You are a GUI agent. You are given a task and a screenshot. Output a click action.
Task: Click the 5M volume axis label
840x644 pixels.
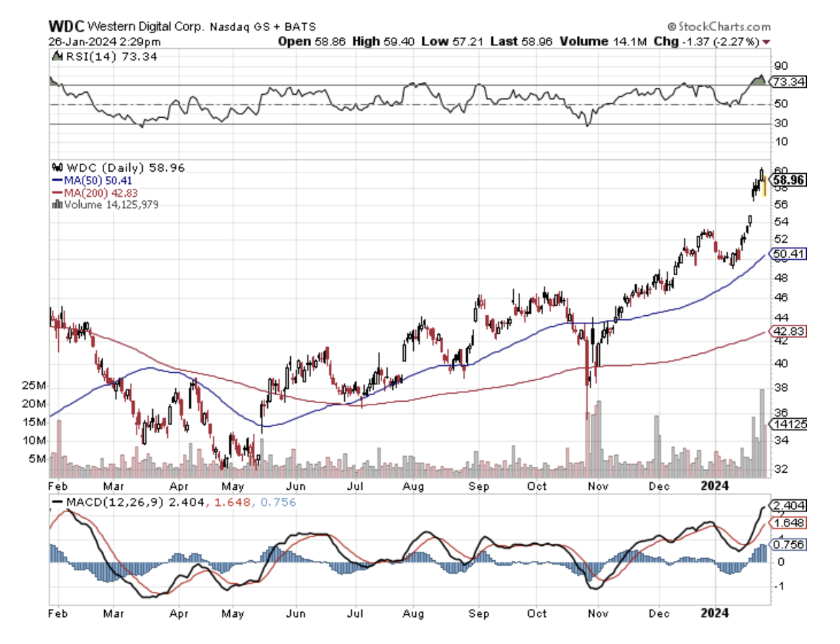(x=37, y=459)
